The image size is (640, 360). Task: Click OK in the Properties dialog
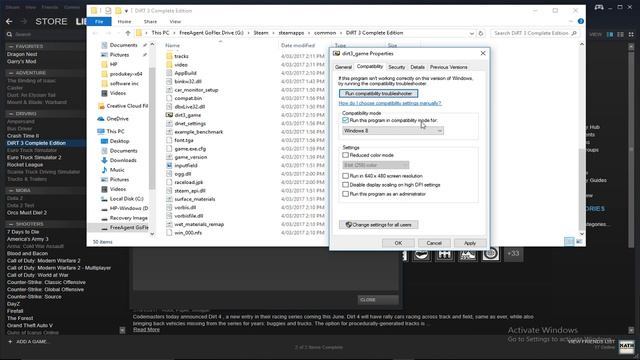click(x=398, y=243)
